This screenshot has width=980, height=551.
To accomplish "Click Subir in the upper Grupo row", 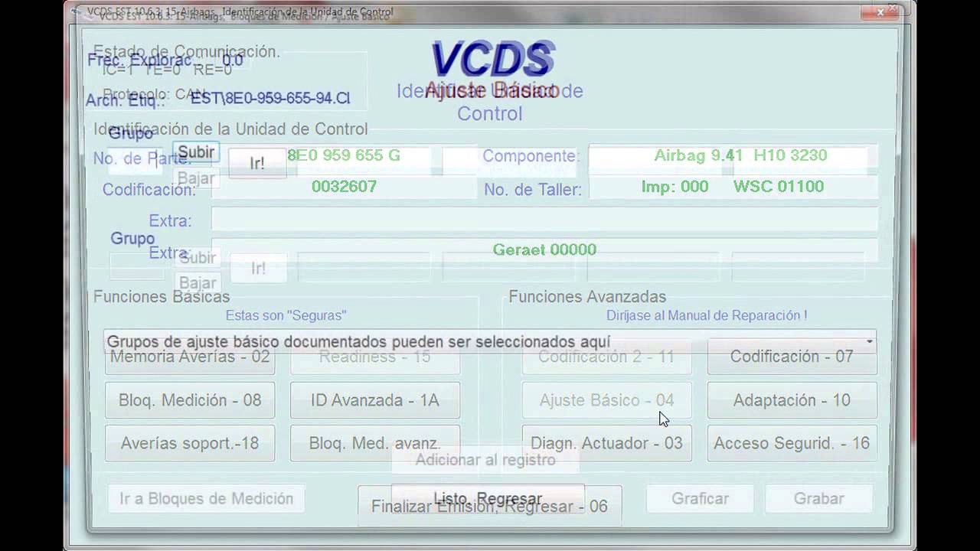I will tap(196, 152).
